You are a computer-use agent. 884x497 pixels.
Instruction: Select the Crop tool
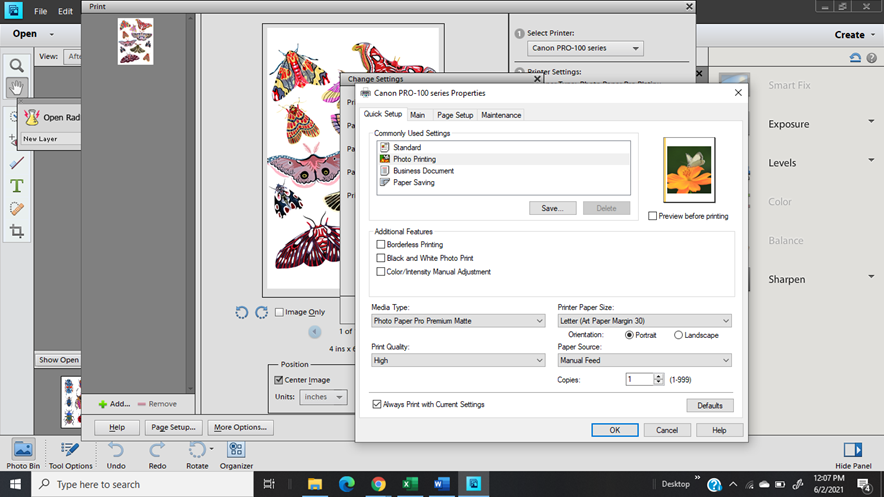pyautogui.click(x=16, y=231)
